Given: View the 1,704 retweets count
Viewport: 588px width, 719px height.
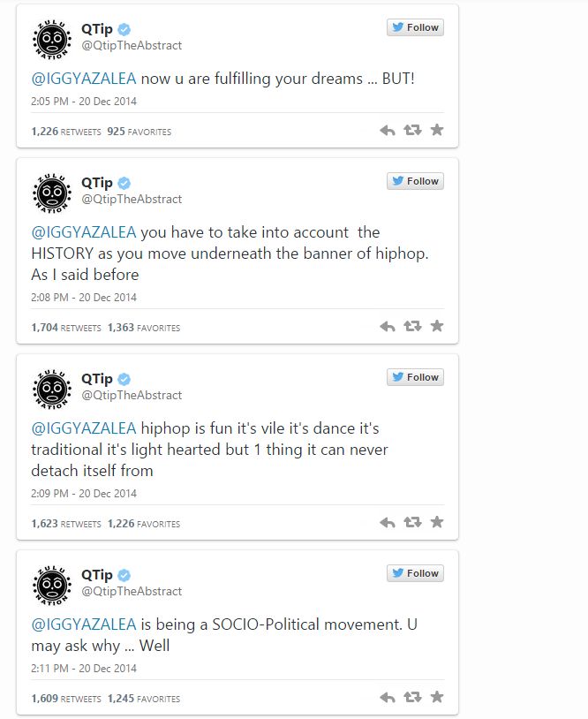Looking at the screenshot, I should [x=66, y=328].
